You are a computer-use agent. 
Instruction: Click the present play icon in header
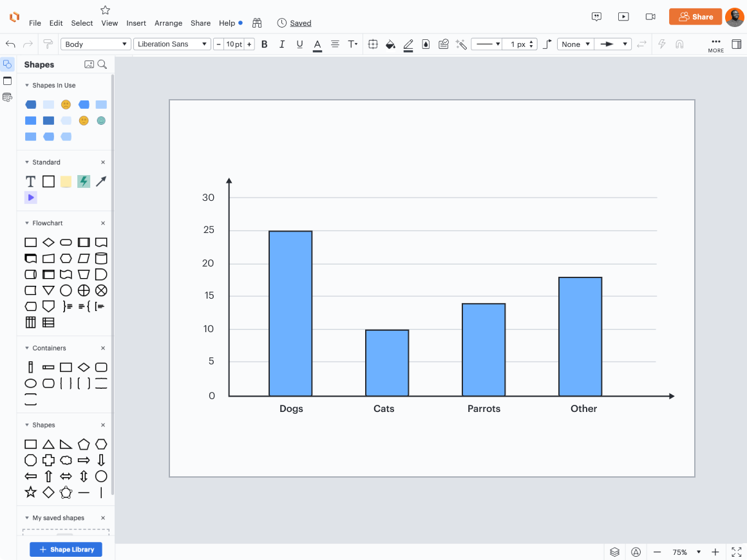click(x=623, y=17)
